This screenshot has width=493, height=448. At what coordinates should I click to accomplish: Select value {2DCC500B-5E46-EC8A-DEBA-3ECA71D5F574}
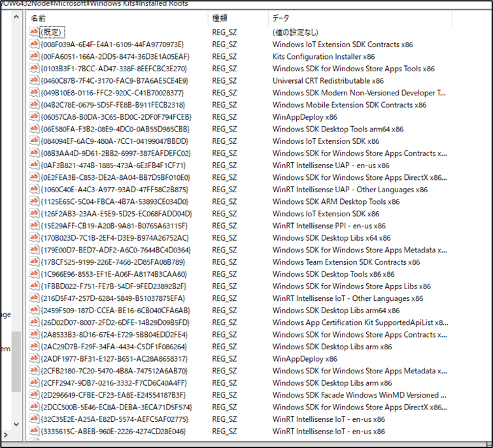[x=116, y=407]
